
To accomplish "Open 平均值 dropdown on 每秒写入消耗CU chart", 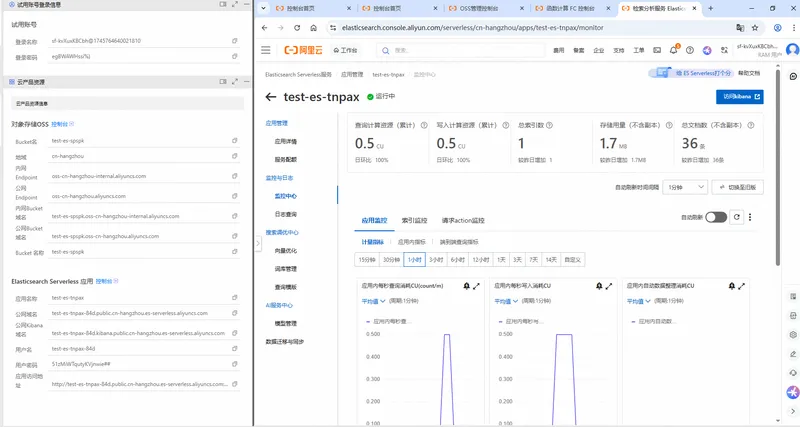I will [506, 301].
